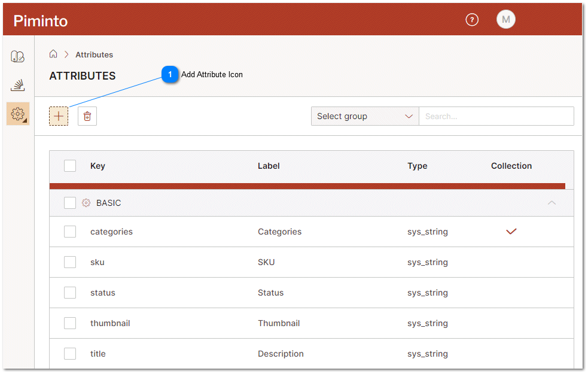The height and width of the screenshot is (374, 588).
Task: Click the Collection checkmark on the categories row
Action: 511,232
